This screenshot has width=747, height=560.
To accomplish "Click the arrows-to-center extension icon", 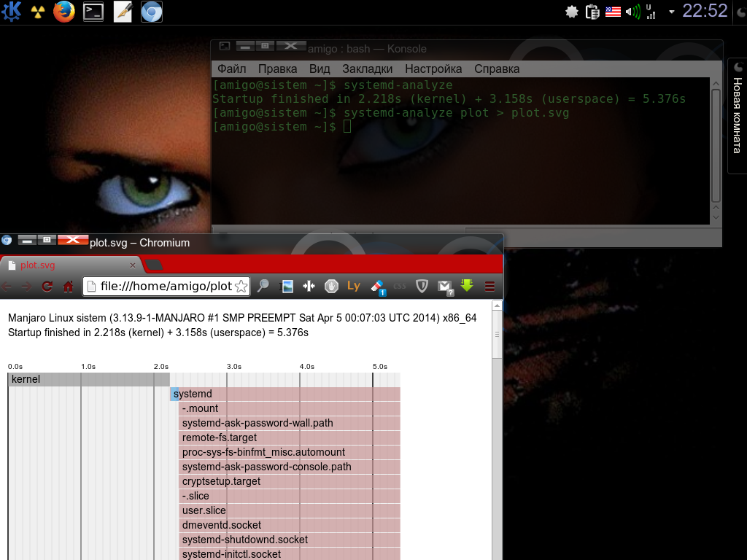I will click(309, 286).
